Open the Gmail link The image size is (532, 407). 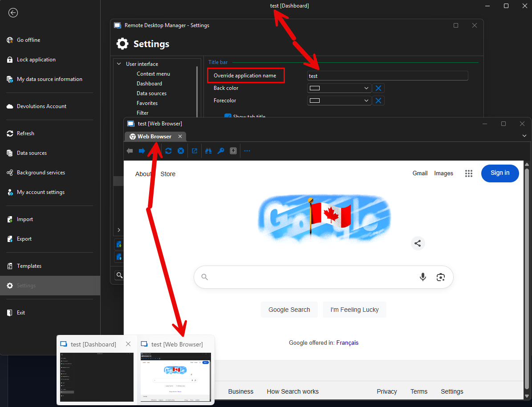[x=420, y=173]
